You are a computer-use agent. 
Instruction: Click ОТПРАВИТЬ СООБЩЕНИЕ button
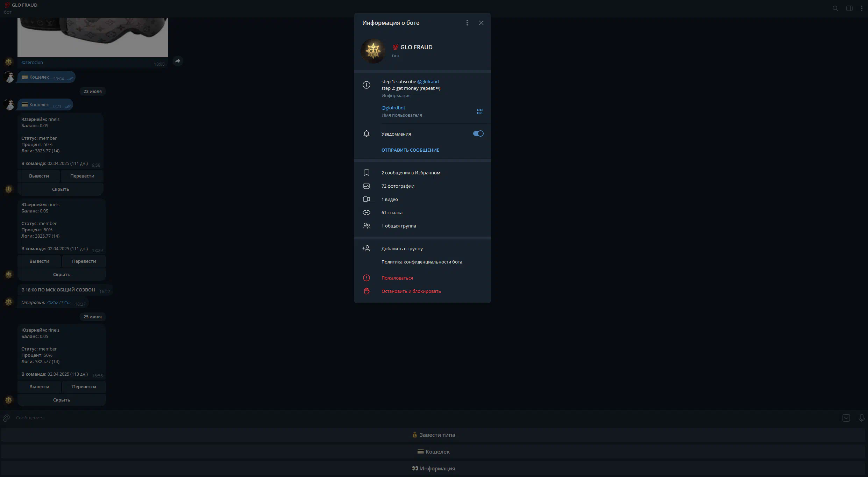pyautogui.click(x=410, y=150)
